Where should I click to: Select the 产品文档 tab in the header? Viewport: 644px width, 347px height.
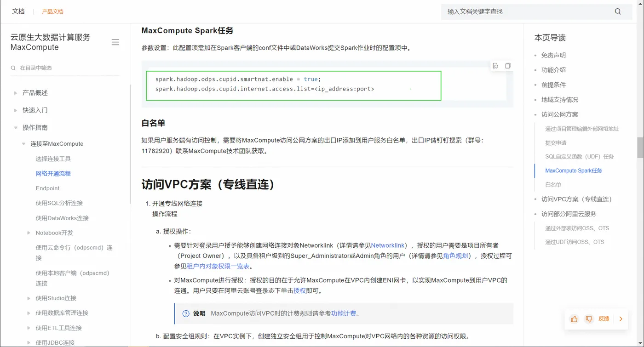[x=53, y=11]
